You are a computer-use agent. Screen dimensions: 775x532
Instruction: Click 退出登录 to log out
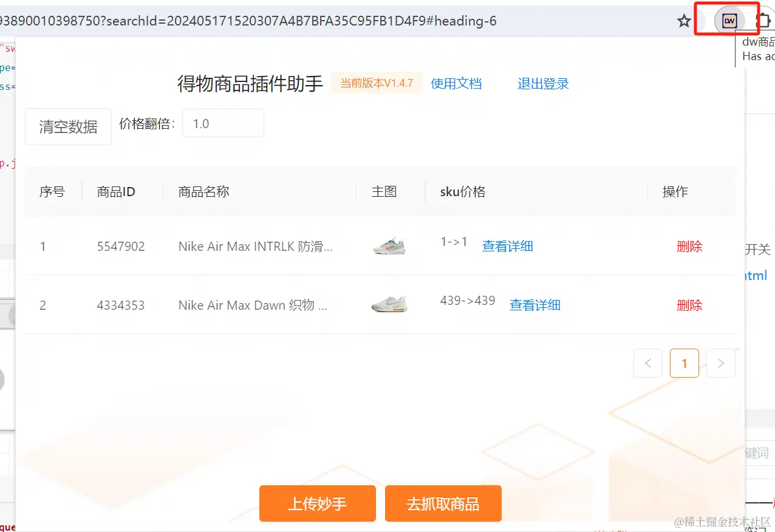pyautogui.click(x=543, y=83)
